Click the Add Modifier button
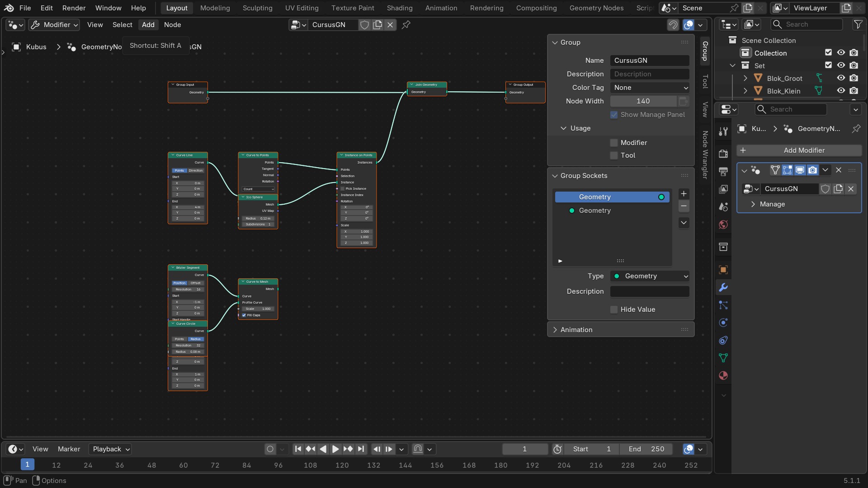The image size is (868, 488). (799, 150)
